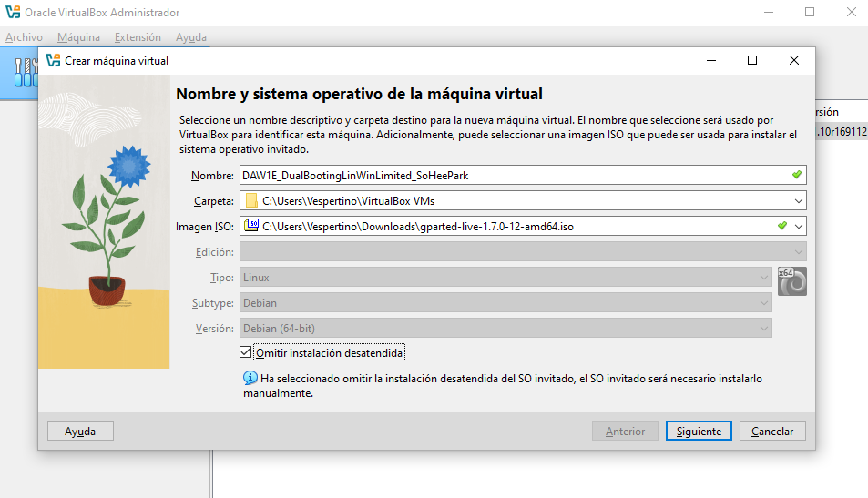Click the dialog heading Nombre y sistema operativo
This screenshot has width=868, height=498.
359,94
